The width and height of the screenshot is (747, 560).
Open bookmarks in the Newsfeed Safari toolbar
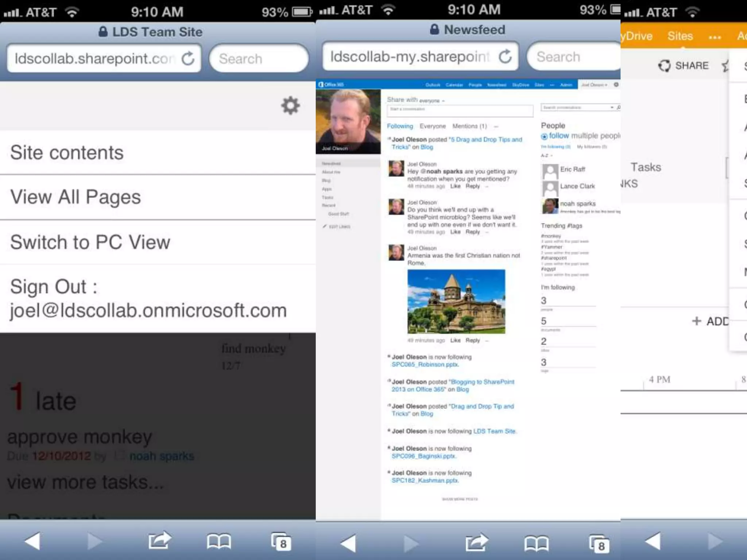[536, 543]
